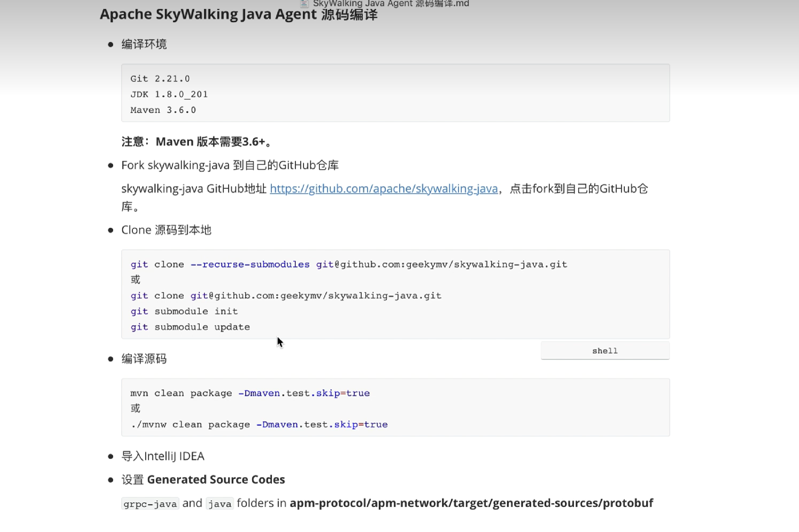The width and height of the screenshot is (799, 532).
Task: Click the ./mvnw clean package command line
Action: tap(259, 424)
